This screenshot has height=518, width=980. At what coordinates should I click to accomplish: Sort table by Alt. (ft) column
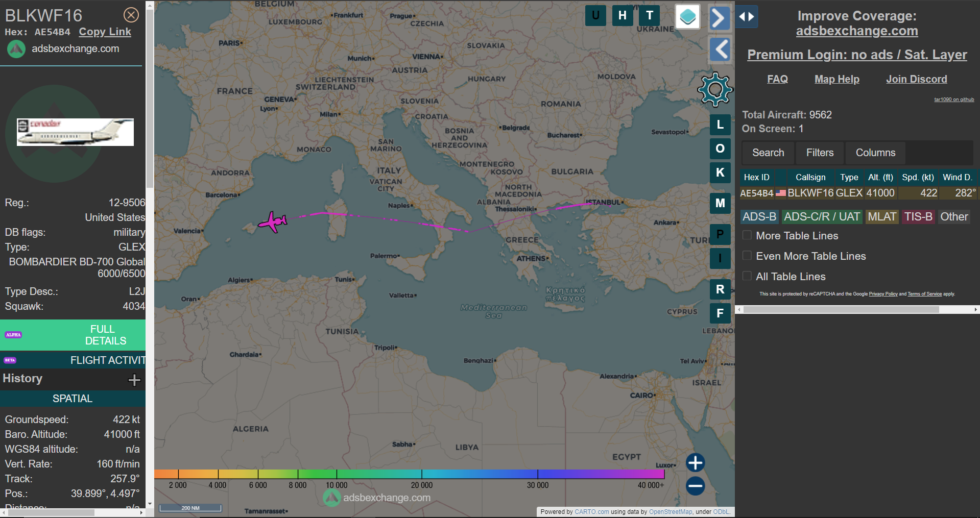click(880, 177)
